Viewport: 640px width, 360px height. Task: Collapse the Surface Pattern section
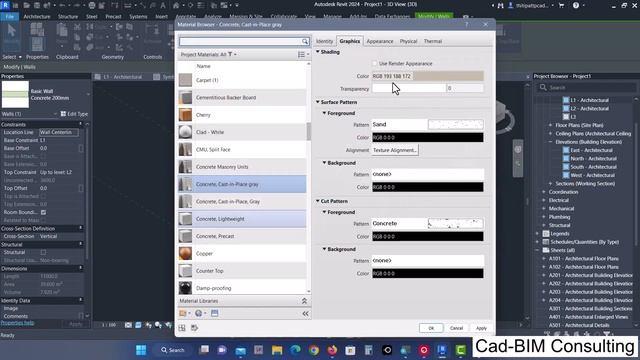click(x=318, y=102)
